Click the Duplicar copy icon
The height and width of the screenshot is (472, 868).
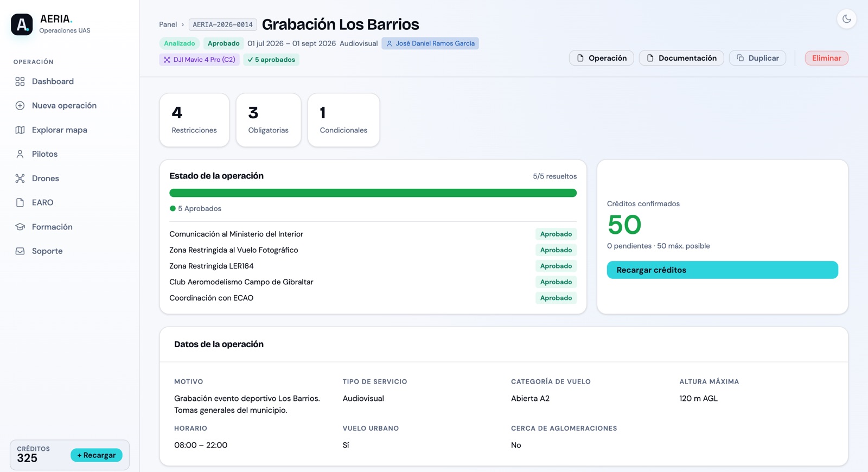(740, 58)
